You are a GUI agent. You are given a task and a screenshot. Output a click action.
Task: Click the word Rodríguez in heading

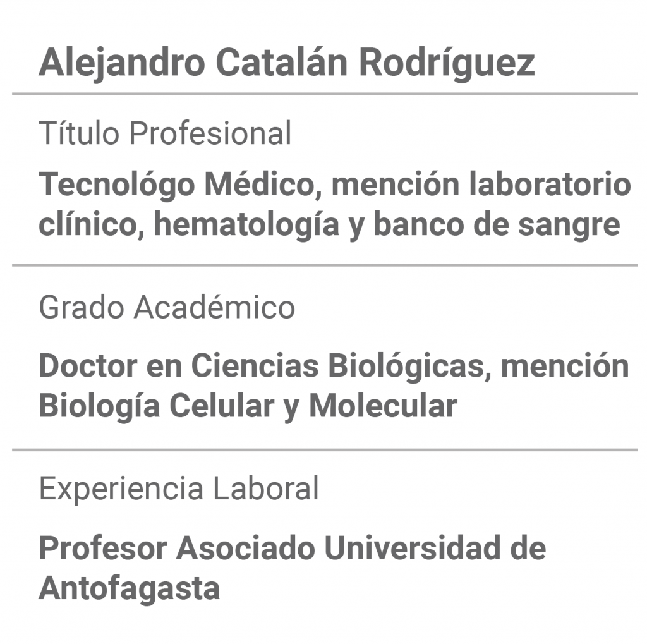447,63
